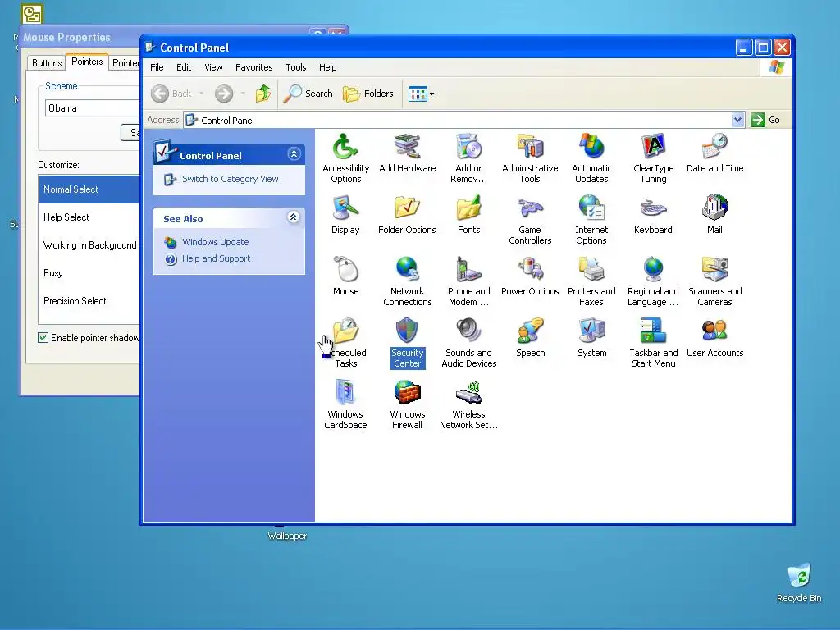Open Windows Firewall icon
840x630 pixels.
point(407,405)
